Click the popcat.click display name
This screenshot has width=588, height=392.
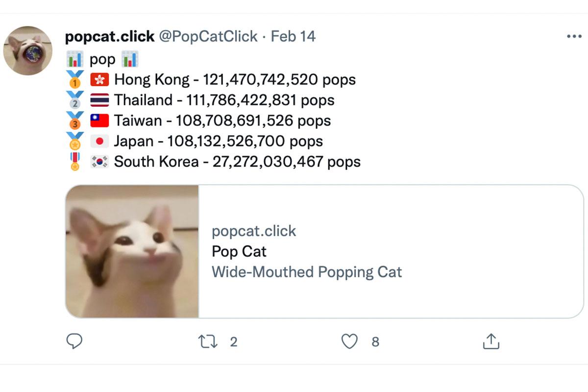click(110, 36)
